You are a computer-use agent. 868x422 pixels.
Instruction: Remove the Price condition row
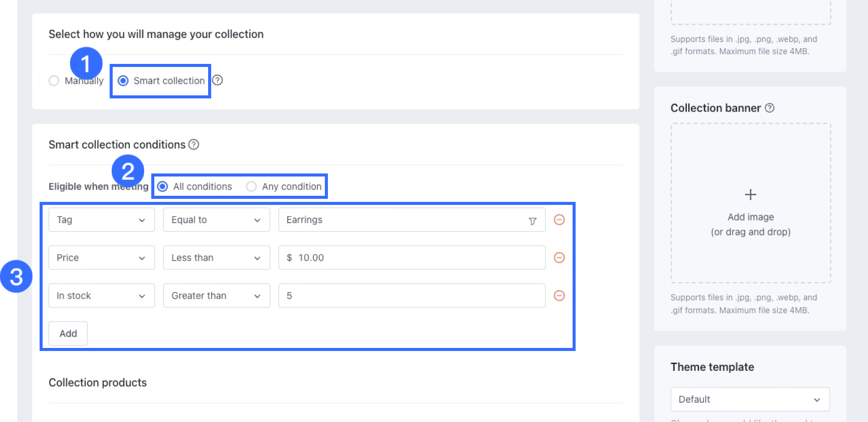pyautogui.click(x=559, y=258)
